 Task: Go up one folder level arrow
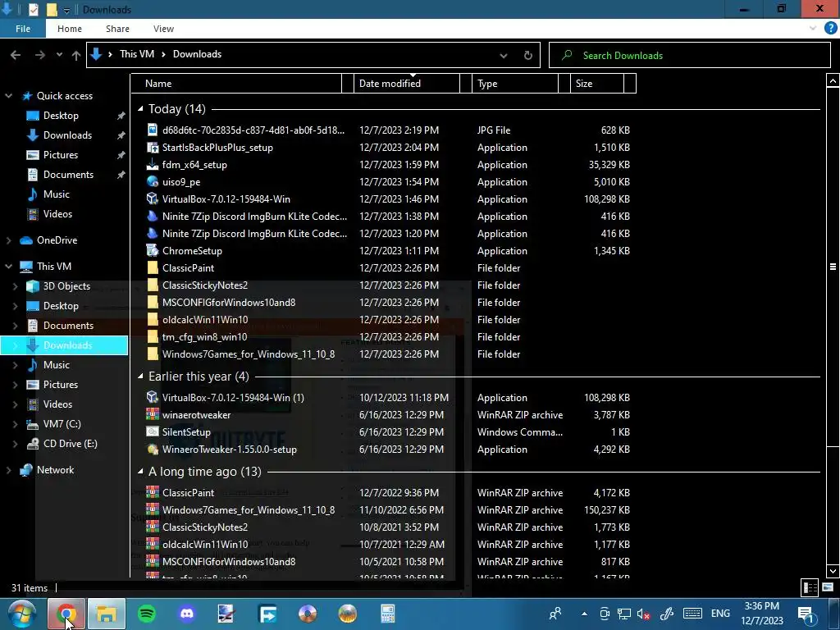[76, 55]
